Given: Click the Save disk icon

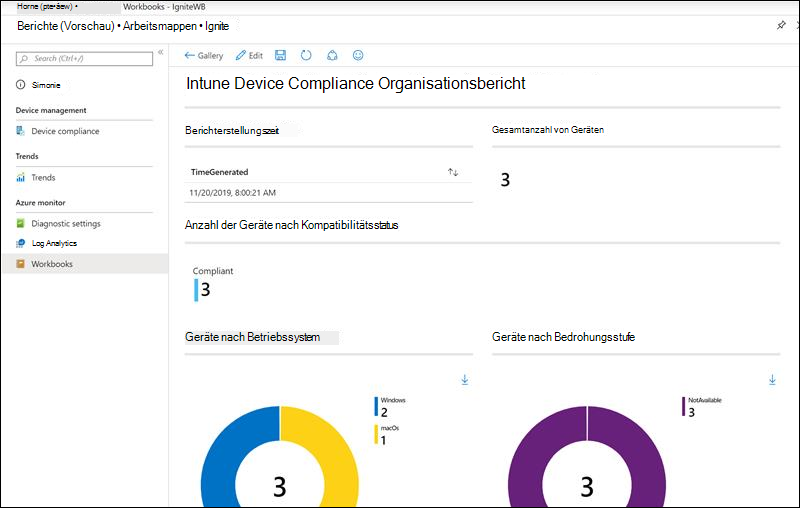Looking at the screenshot, I should [281, 55].
